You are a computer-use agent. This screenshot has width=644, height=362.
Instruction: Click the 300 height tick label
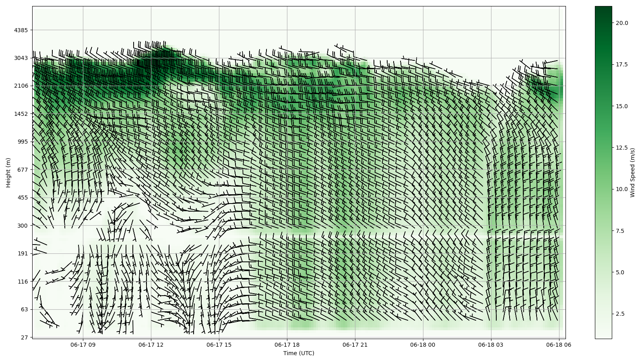pyautogui.click(x=22, y=226)
